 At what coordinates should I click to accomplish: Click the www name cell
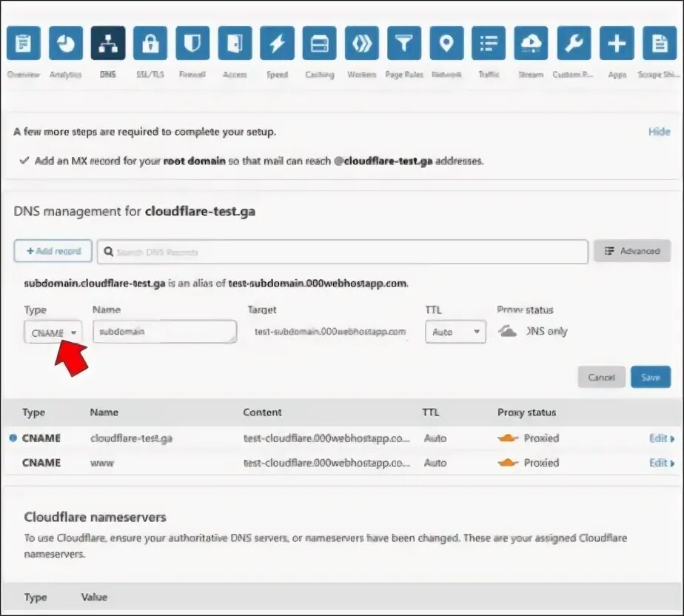(x=102, y=463)
